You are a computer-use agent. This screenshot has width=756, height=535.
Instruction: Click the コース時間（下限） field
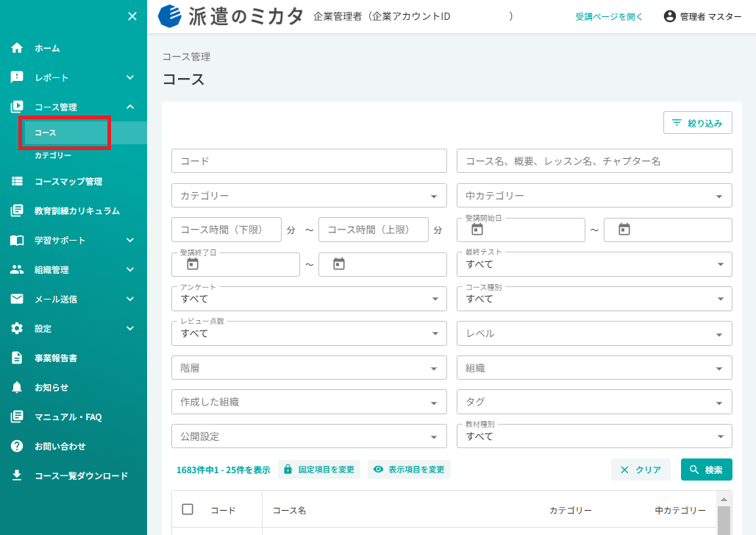pos(226,230)
